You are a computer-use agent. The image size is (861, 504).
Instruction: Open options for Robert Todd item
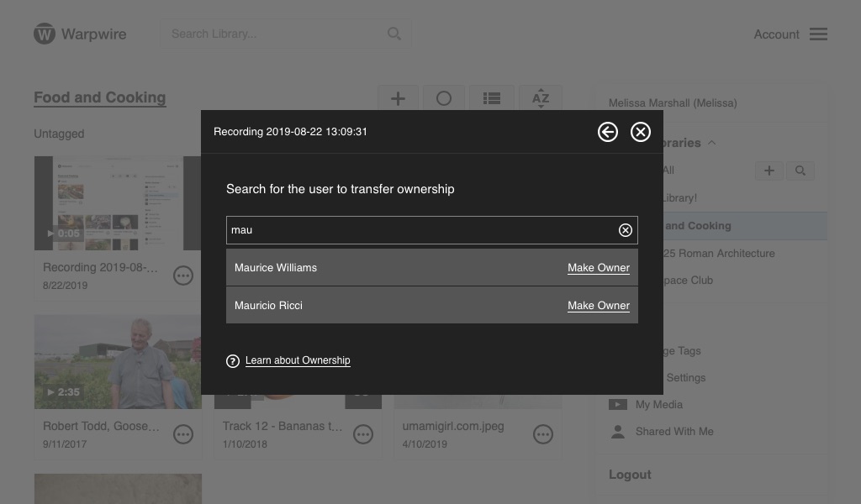183,434
